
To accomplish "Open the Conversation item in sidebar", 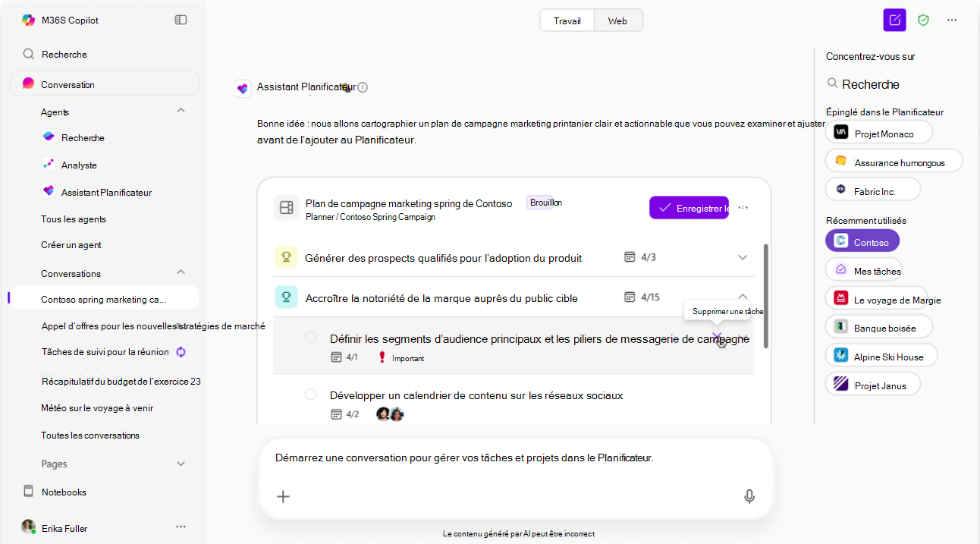I will (105, 83).
